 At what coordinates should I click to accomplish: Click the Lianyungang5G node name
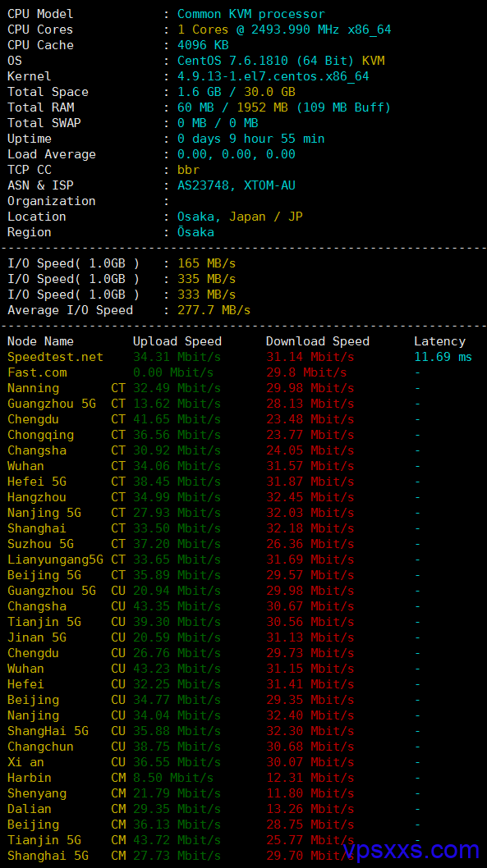[x=55, y=560]
